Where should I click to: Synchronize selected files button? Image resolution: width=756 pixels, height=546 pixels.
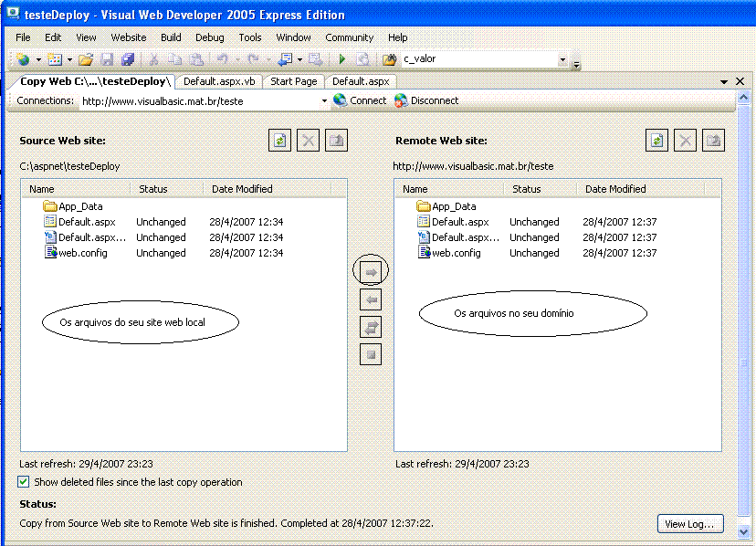pyautogui.click(x=371, y=327)
